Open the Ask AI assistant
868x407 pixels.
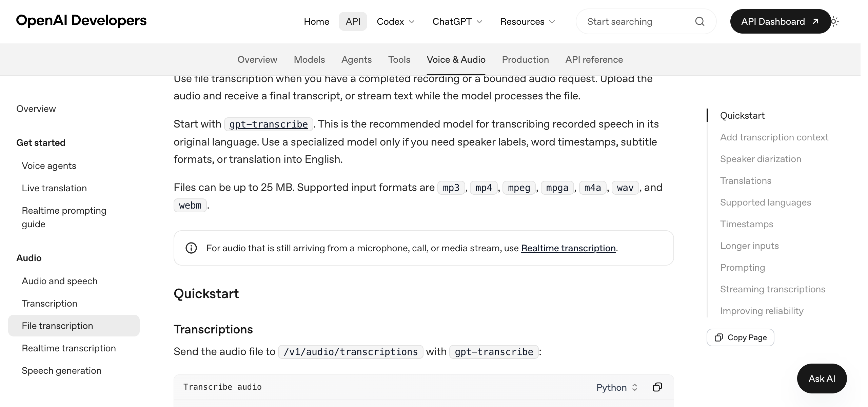point(822,379)
